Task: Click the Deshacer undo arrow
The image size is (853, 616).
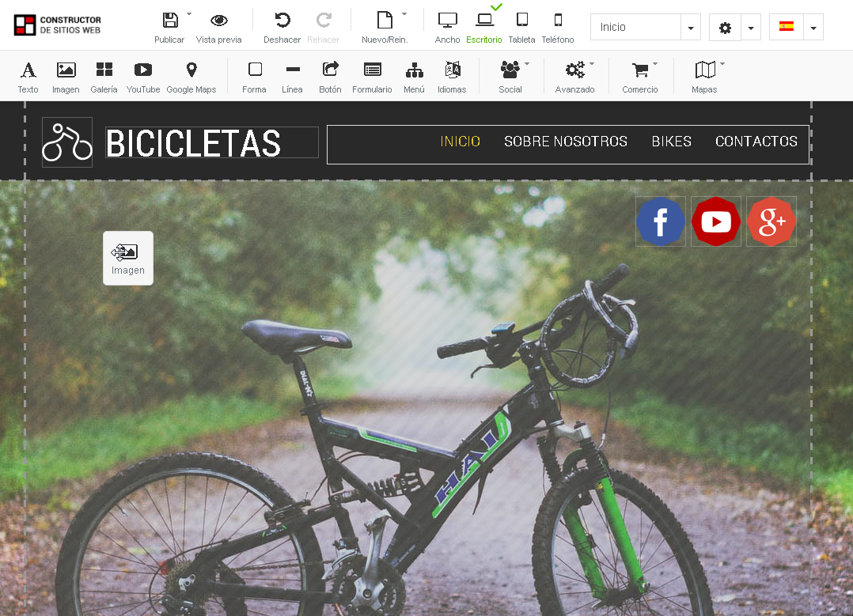Action: coord(282,20)
